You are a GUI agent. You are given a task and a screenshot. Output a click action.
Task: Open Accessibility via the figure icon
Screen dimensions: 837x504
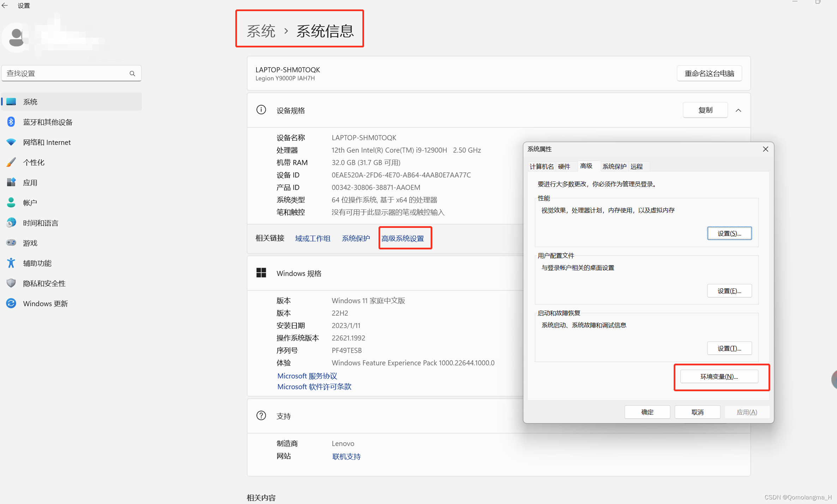point(11,263)
